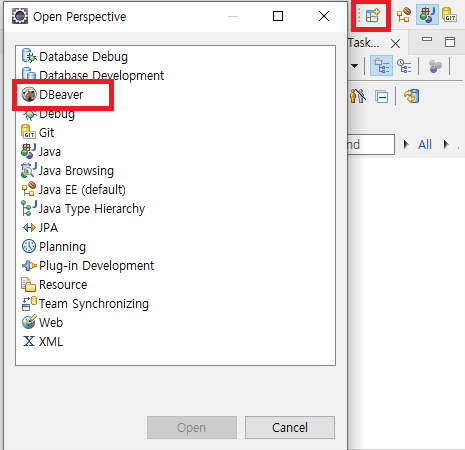Screen dimensions: 465x450
Task: Select the JPA perspective
Action: tap(40, 228)
